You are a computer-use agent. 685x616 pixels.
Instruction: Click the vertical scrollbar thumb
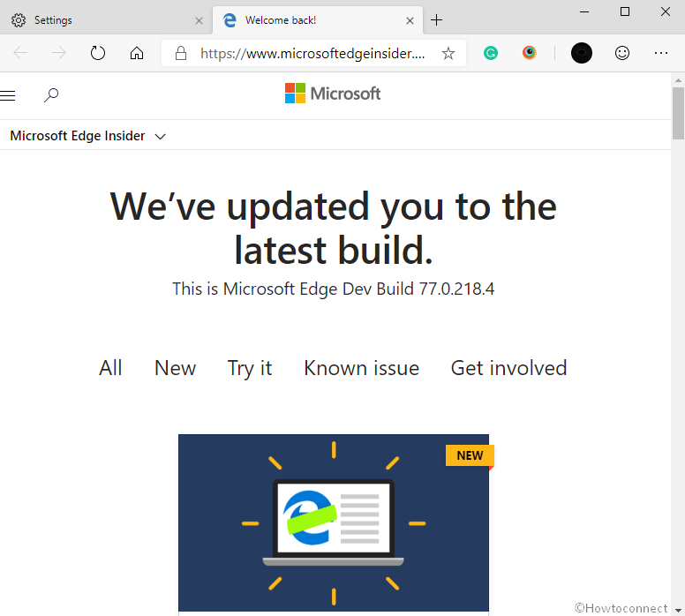coord(678,113)
